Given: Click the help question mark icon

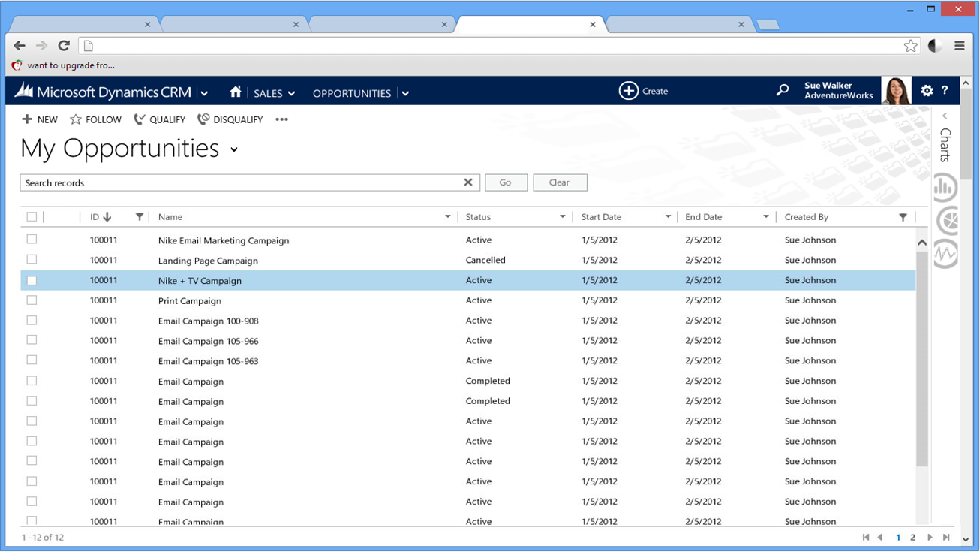Looking at the screenshot, I should tap(945, 91).
